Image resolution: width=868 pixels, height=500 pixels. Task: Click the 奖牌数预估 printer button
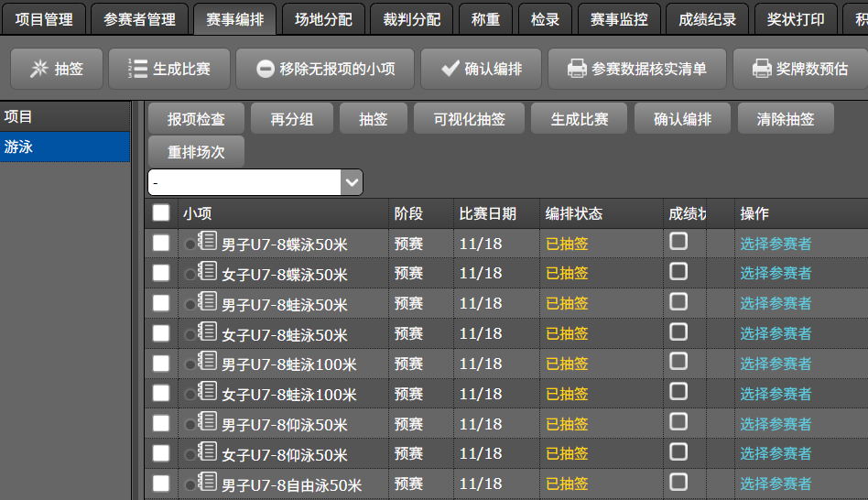pos(799,69)
